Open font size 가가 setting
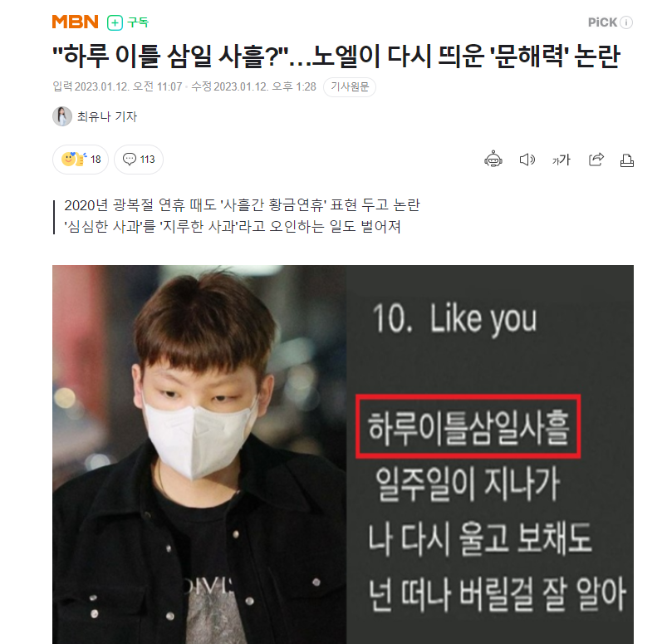Viewport: 662px width, 644px height. coord(561,160)
